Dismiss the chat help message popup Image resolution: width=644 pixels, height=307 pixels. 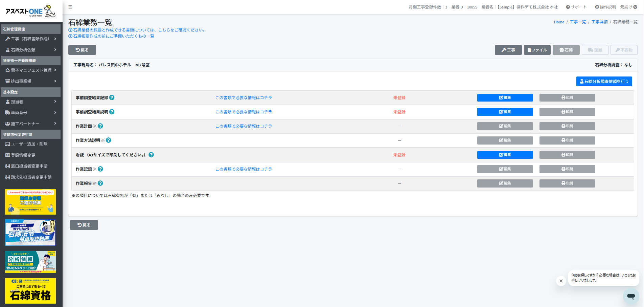561,281
